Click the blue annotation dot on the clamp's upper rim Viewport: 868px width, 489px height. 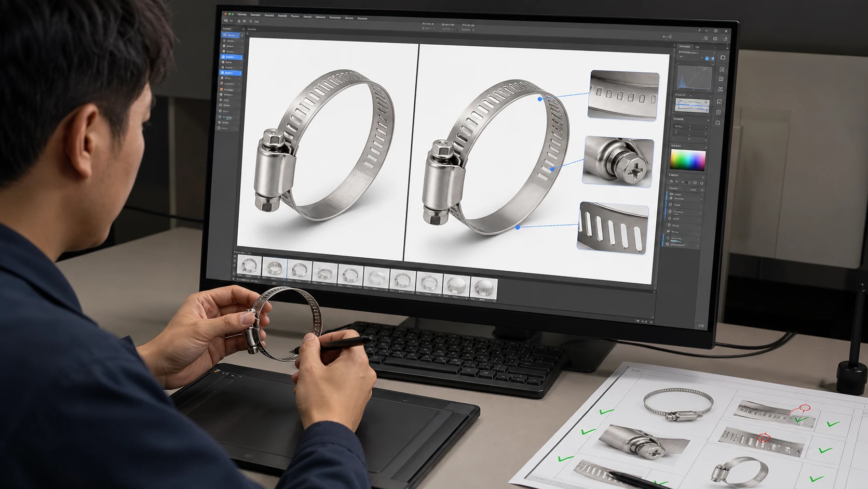tap(540, 99)
